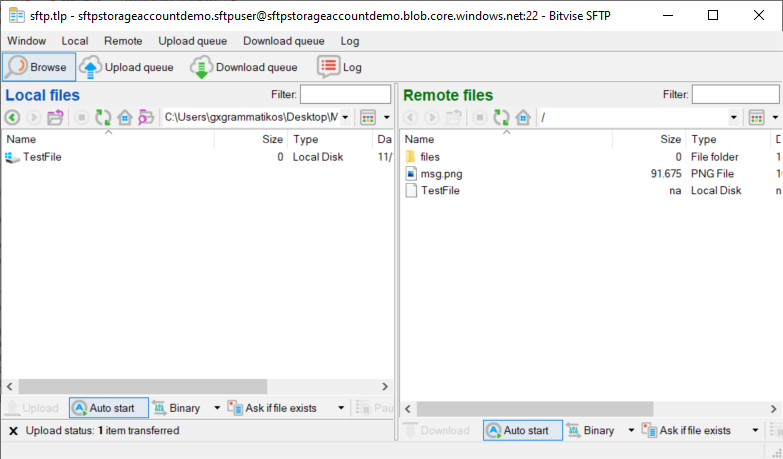This screenshot has width=783, height=459.
Task: Click the stop icon in Remote files toolbar
Action: [479, 118]
